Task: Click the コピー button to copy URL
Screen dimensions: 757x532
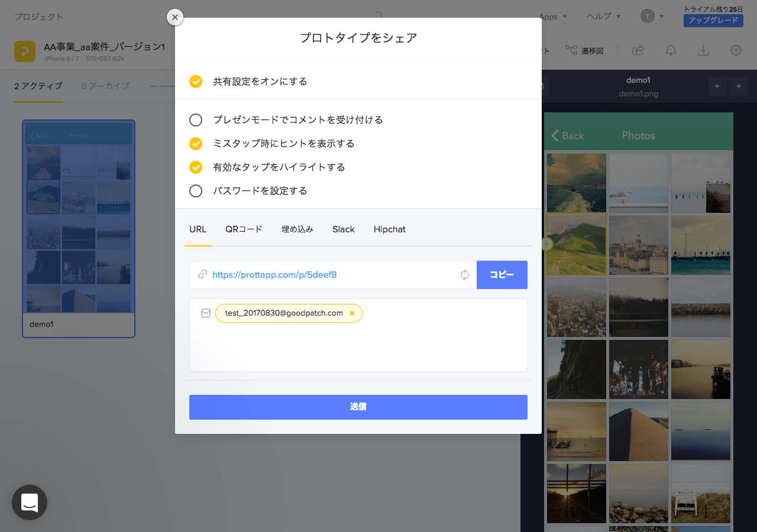Action: click(x=502, y=274)
